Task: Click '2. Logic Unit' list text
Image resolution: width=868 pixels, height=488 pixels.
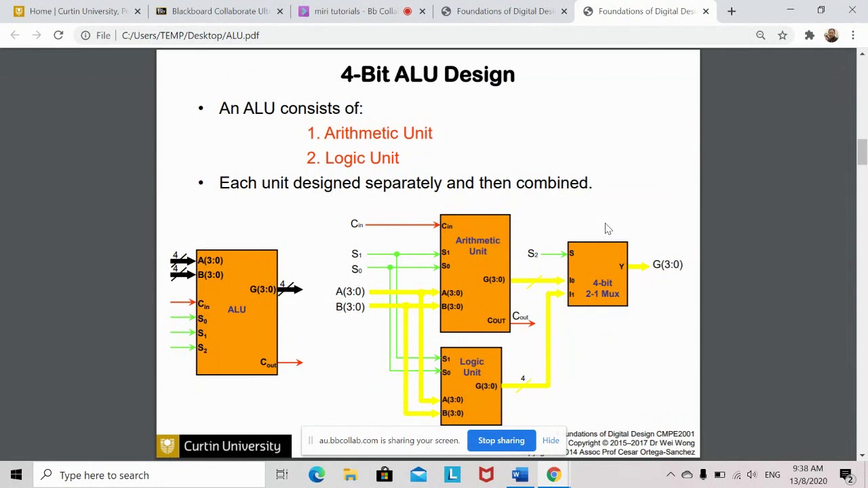Action: tap(353, 158)
